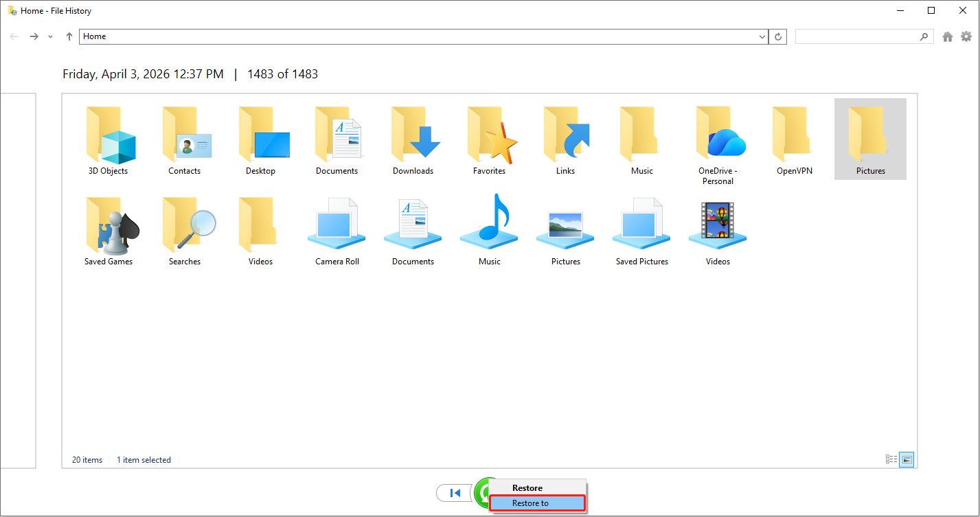This screenshot has width=980, height=517.
Task: Select the Searches folder
Action: (x=184, y=230)
